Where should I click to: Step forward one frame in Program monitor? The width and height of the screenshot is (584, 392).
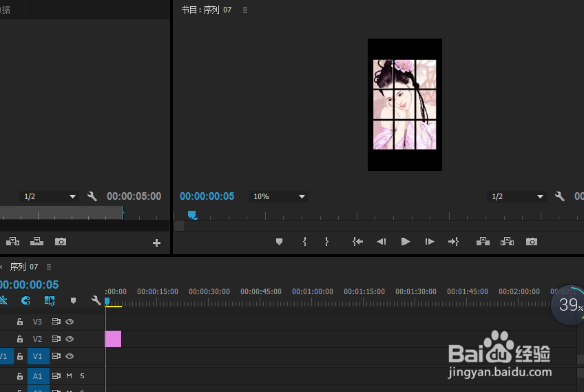pyautogui.click(x=430, y=242)
